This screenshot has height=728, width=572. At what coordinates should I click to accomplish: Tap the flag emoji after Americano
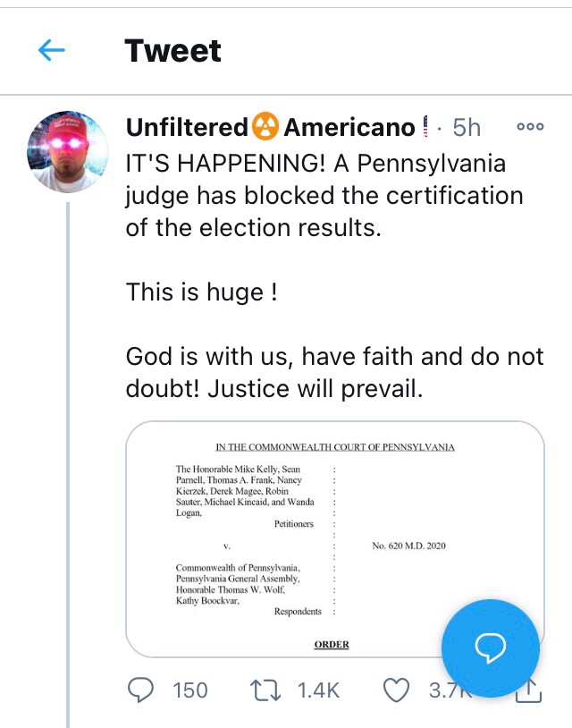425,128
